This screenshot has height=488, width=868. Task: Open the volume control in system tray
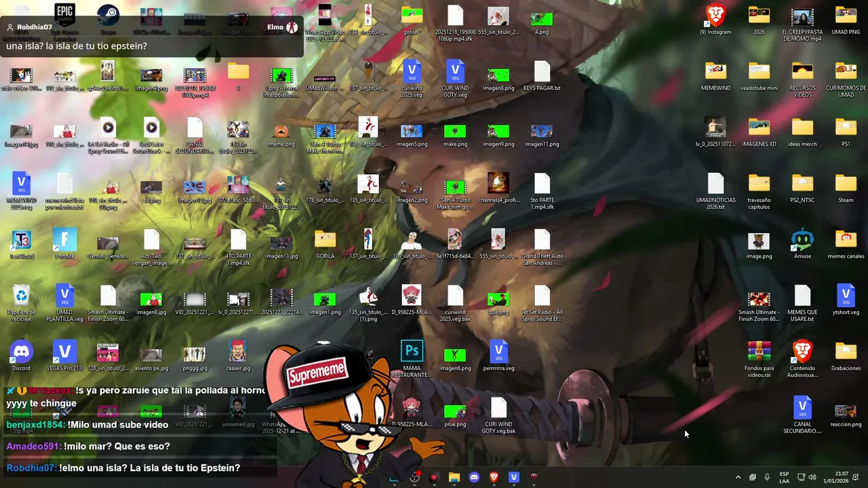pyautogui.click(x=812, y=477)
